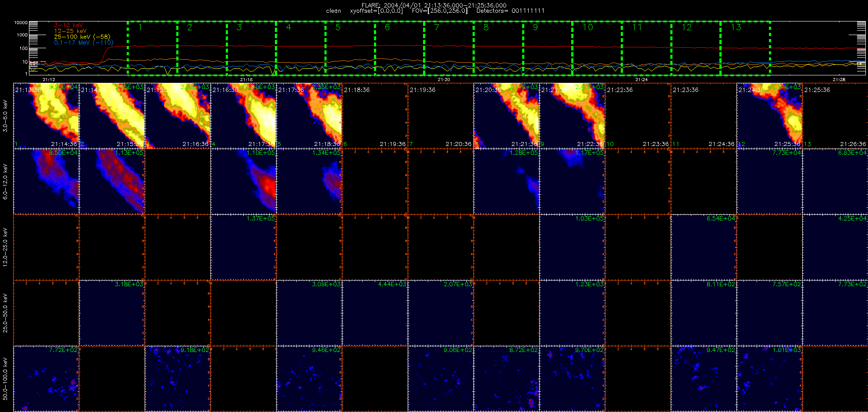Open the 50.0-100.0 keV image labeled 1.01E+03
This screenshot has height=412, width=868.
coord(770,379)
